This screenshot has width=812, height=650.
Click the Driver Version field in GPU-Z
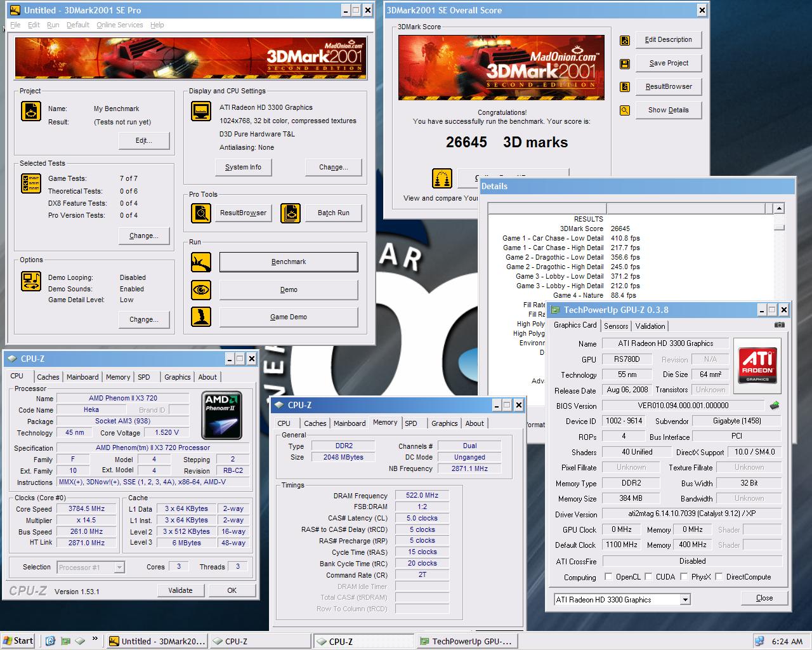tap(692, 514)
